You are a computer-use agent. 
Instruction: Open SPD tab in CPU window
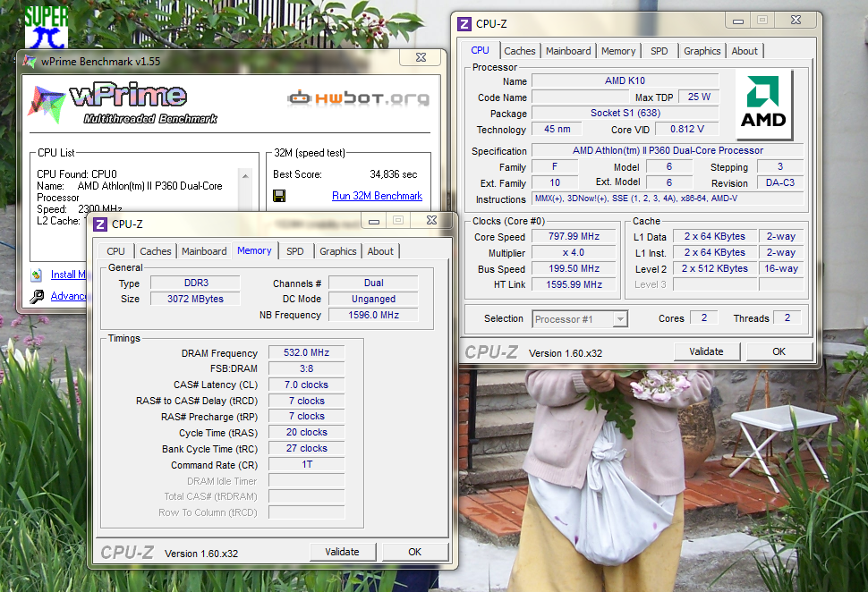(x=659, y=51)
